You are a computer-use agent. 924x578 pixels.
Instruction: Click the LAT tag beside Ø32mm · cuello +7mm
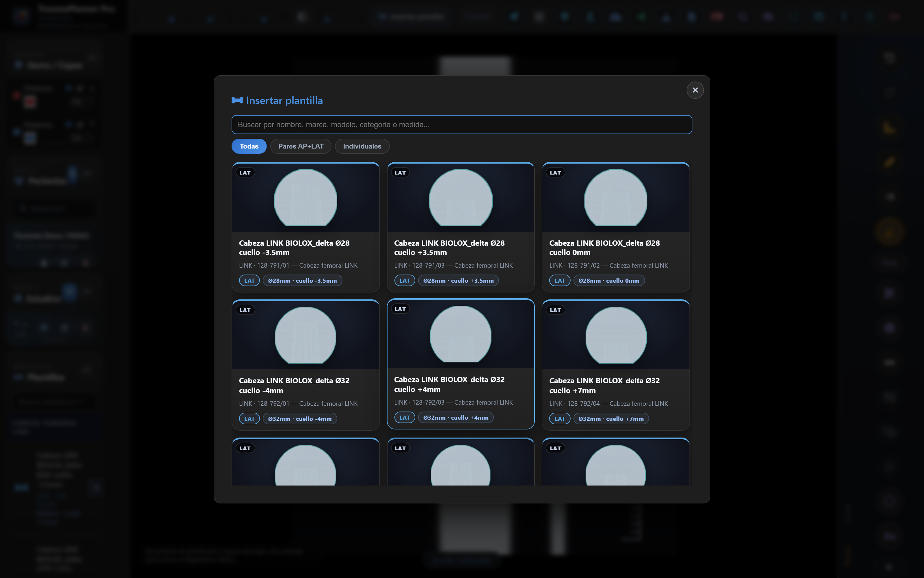pyautogui.click(x=560, y=418)
